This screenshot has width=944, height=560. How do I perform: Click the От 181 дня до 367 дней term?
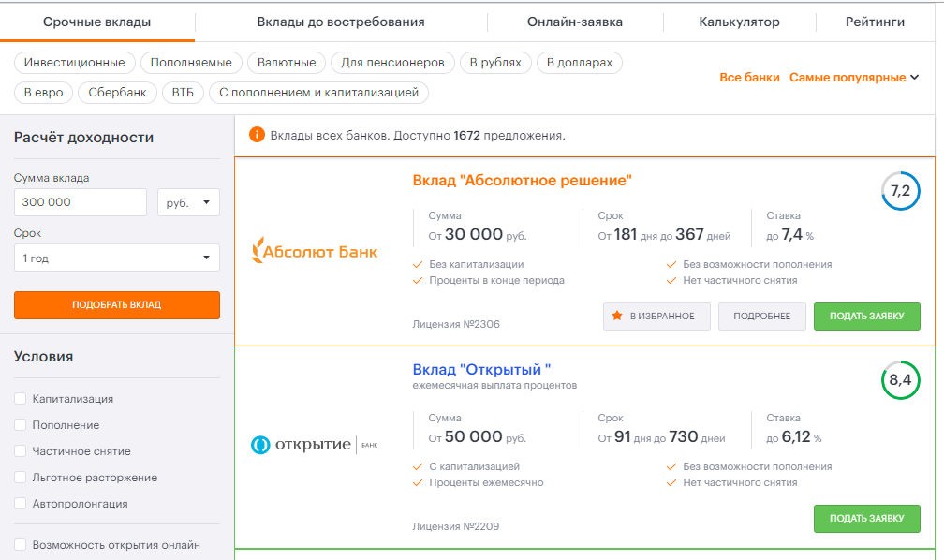click(x=664, y=234)
